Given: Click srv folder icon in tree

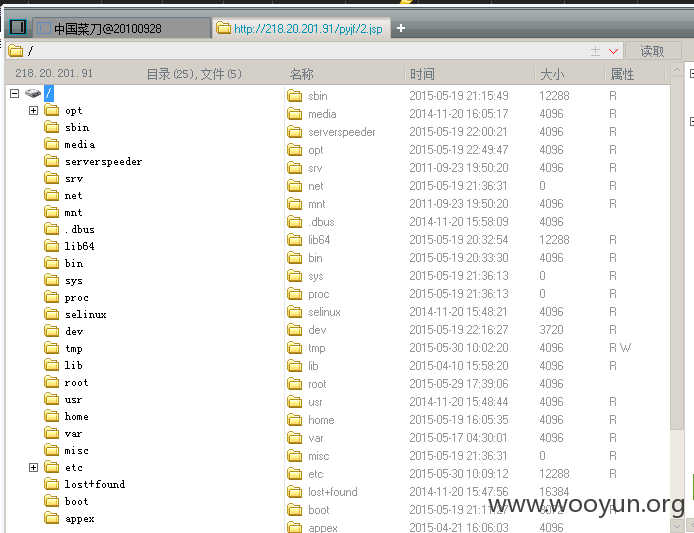Looking at the screenshot, I should coord(52,178).
